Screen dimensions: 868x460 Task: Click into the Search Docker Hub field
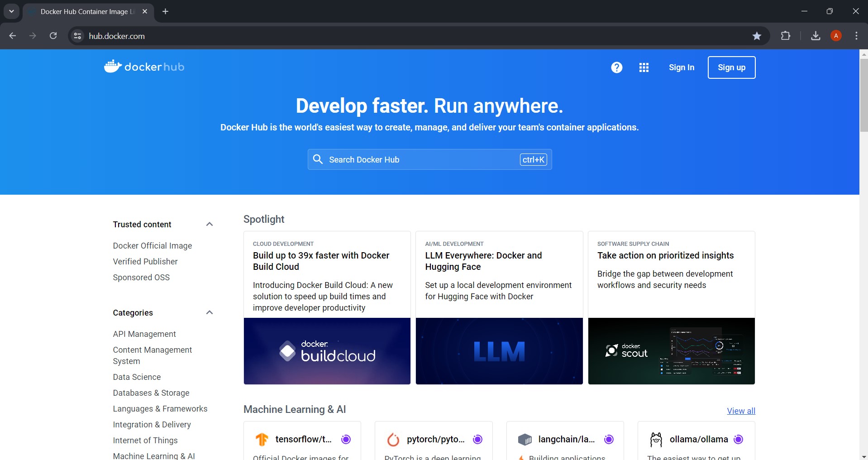tap(421, 160)
